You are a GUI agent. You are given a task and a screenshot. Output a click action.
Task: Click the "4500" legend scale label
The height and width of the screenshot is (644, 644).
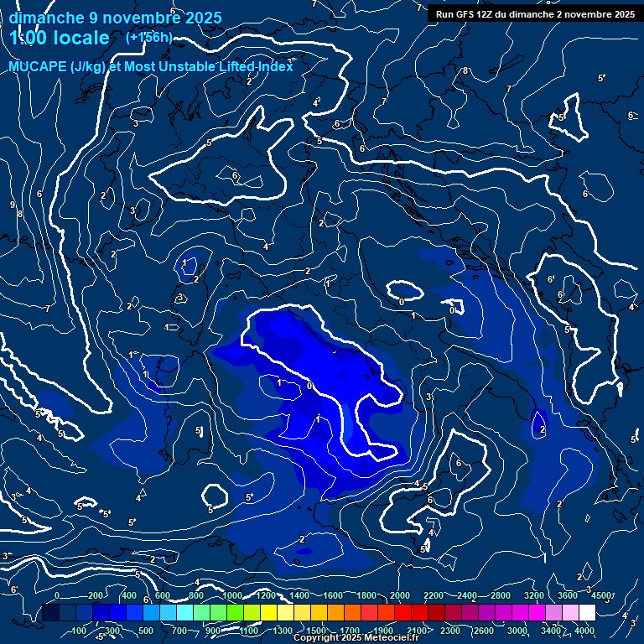point(601,595)
